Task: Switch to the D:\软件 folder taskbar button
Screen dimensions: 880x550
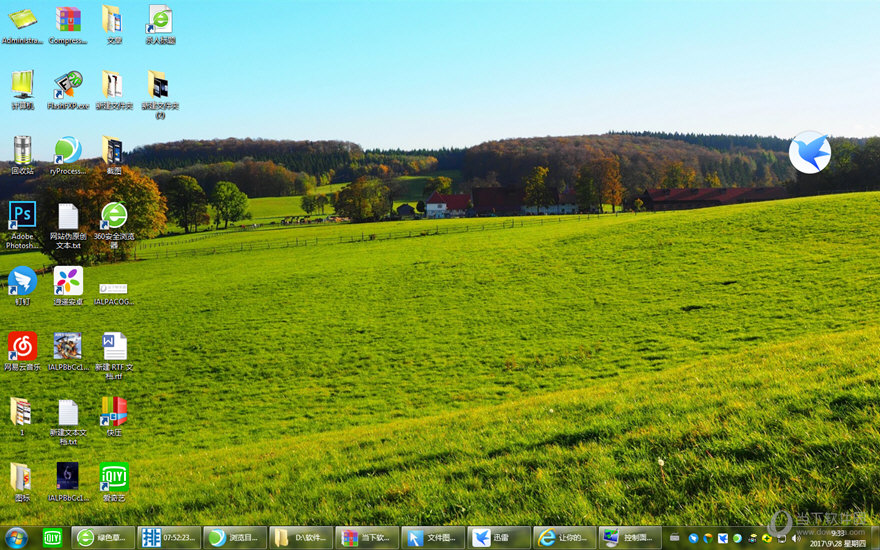Action: click(x=301, y=538)
